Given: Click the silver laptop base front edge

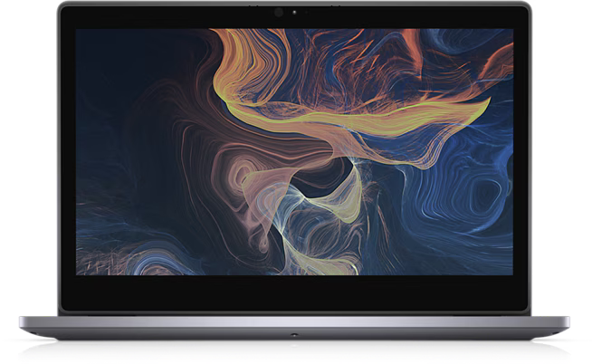Looking at the screenshot, I should 294,327.
